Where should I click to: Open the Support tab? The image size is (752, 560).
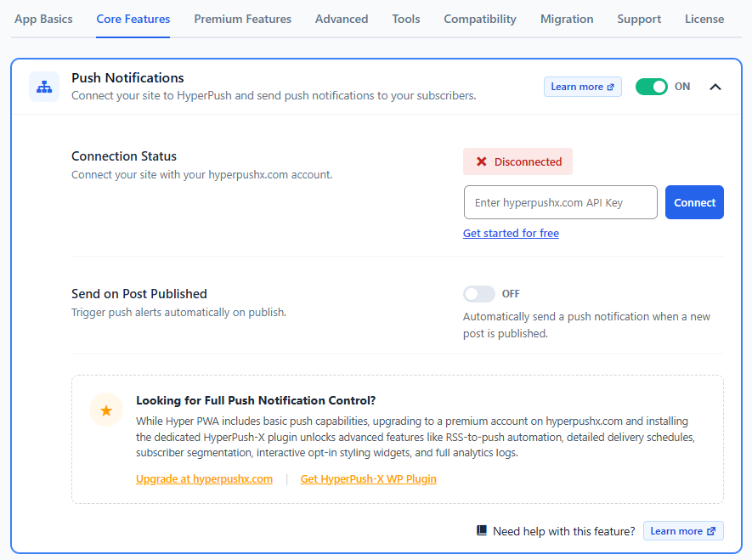coord(639,20)
